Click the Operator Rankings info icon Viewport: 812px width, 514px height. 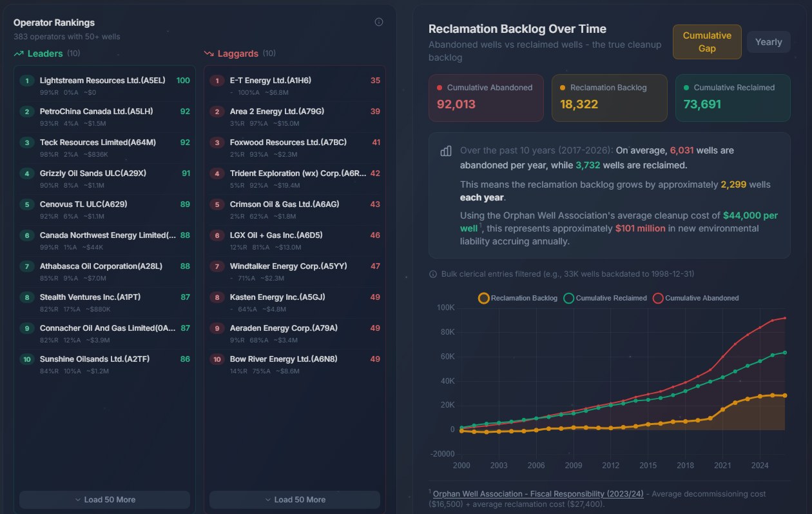click(379, 22)
